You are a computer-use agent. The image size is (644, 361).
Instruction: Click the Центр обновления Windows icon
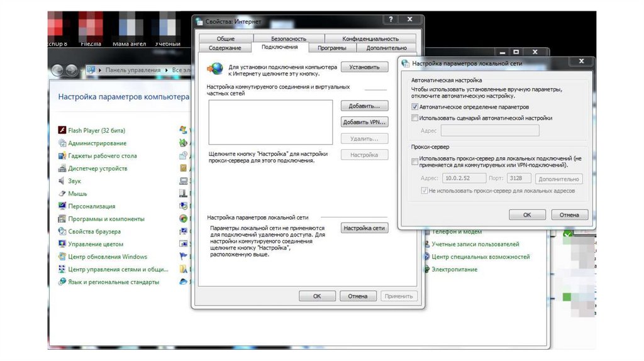pos(62,257)
